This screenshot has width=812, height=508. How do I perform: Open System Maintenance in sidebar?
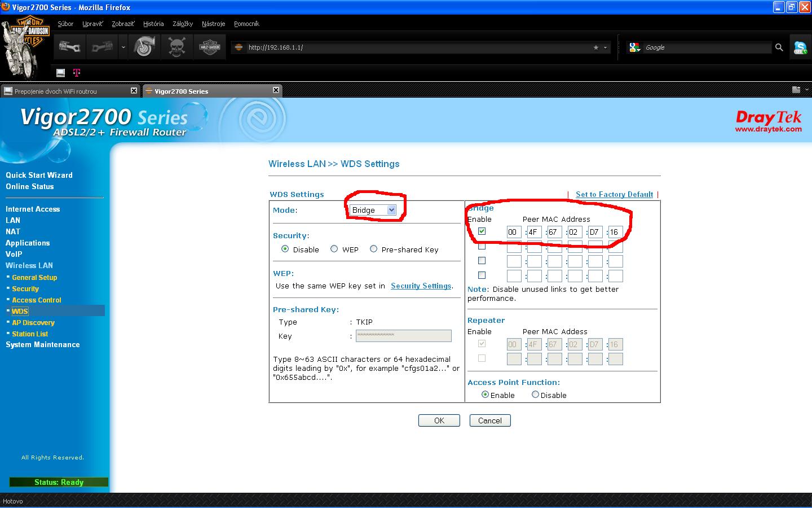click(x=43, y=344)
